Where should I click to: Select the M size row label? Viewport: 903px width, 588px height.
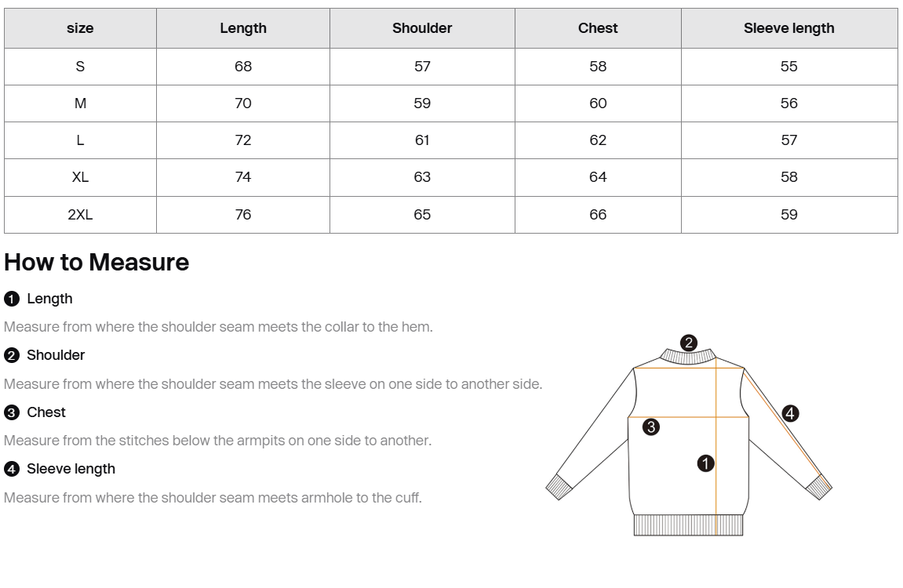[80, 103]
